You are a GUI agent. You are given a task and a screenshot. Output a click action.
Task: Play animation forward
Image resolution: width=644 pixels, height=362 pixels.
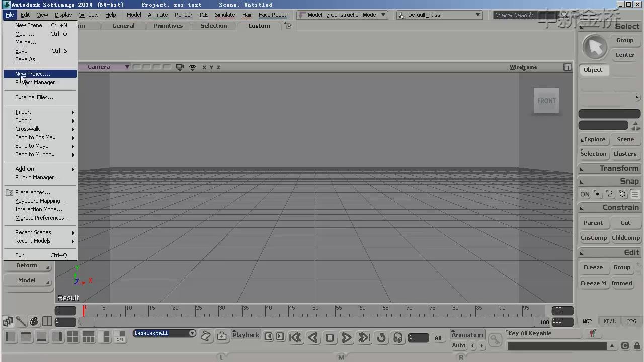point(347,338)
